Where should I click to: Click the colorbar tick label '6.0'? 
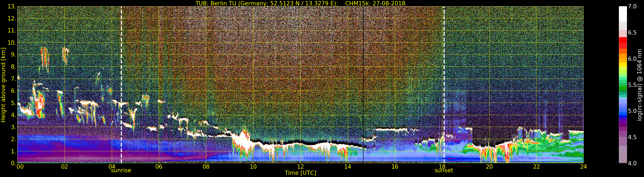[x=632, y=59]
